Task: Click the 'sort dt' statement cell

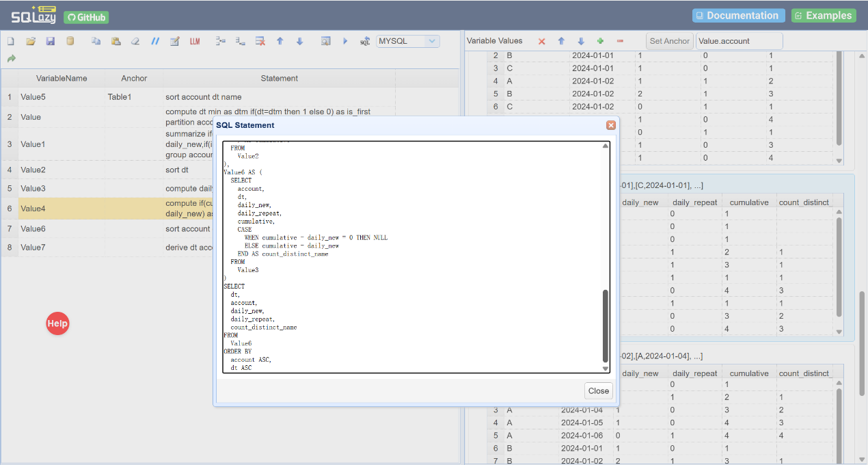Action: 188,170
